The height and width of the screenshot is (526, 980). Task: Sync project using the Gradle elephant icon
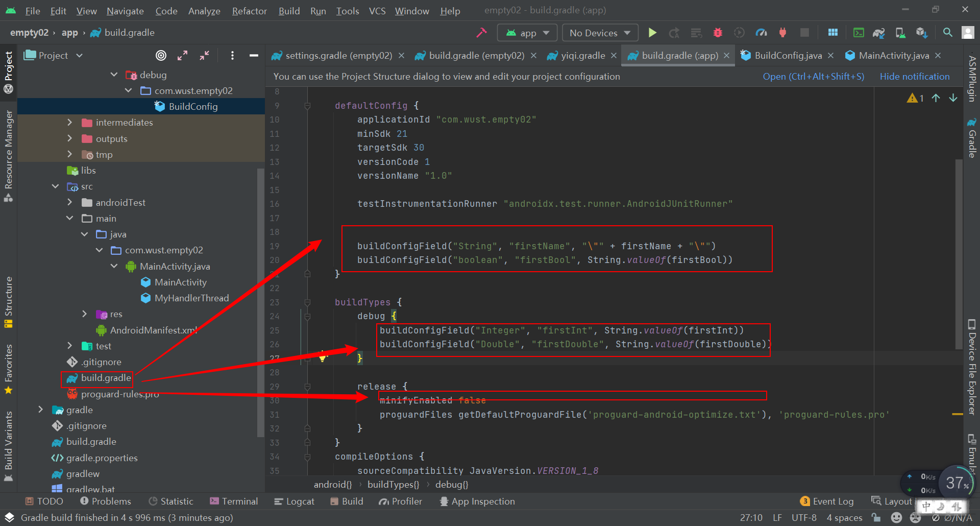click(879, 32)
